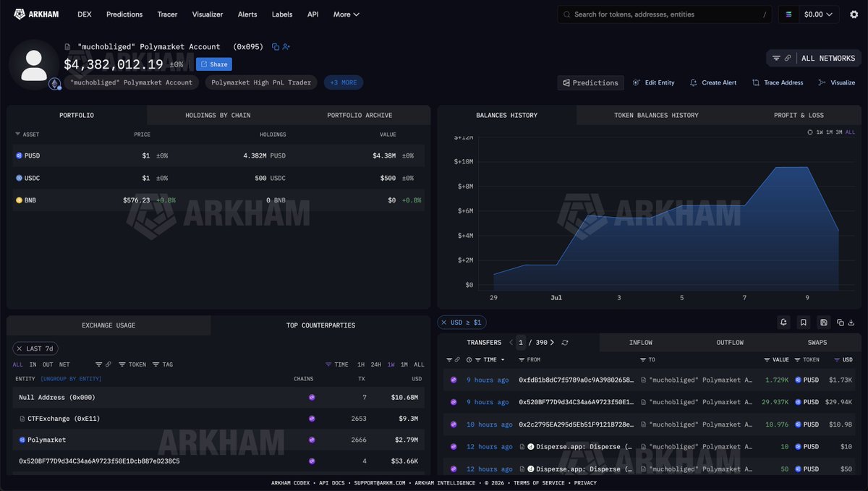868x491 pixels.
Task: Click the copy icon above the transfers table
Action: (x=841, y=323)
